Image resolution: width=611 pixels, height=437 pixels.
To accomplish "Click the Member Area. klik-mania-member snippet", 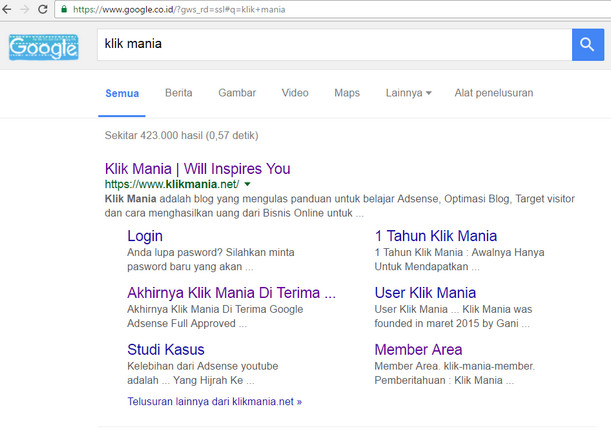I will [x=454, y=373].
